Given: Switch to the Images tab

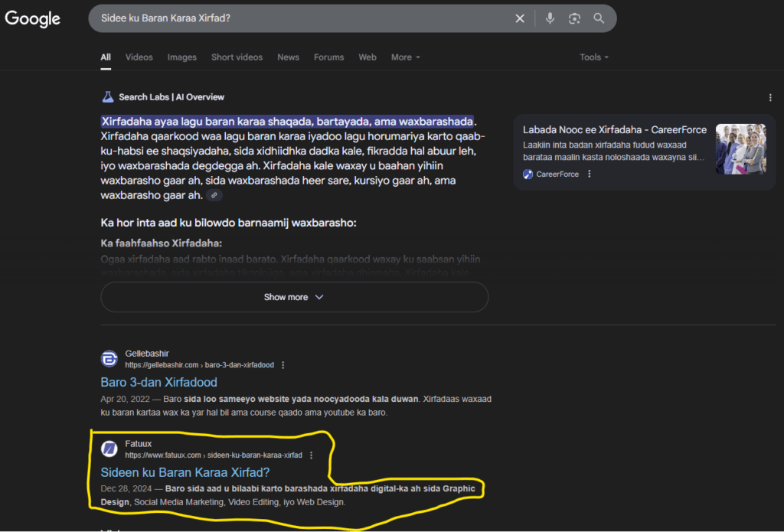Looking at the screenshot, I should [182, 57].
